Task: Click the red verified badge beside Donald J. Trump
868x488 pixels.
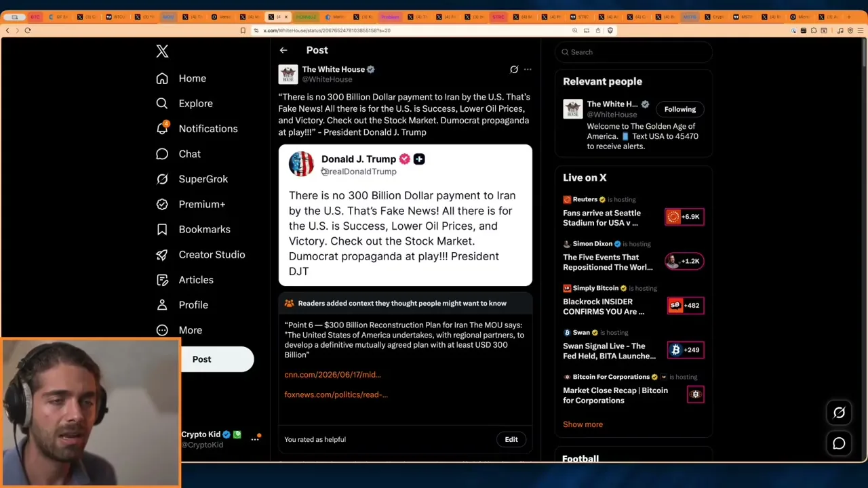Action: 405,159
